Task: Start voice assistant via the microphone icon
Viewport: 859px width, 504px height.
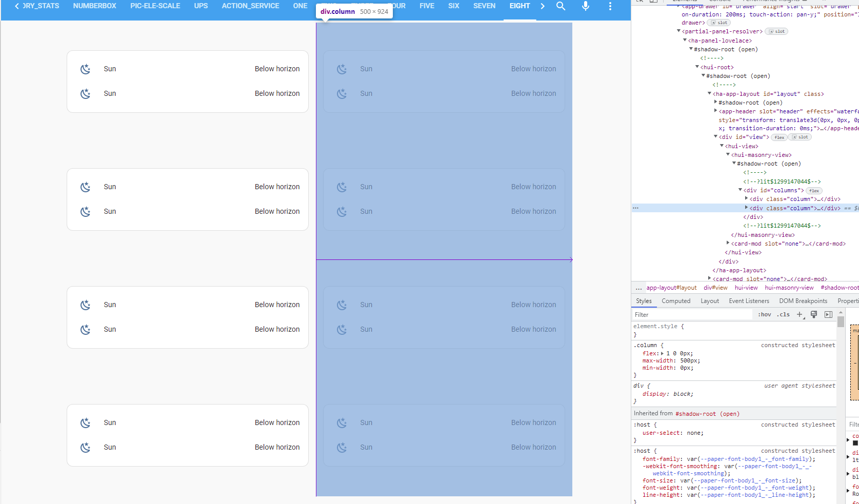Action: [x=585, y=6]
